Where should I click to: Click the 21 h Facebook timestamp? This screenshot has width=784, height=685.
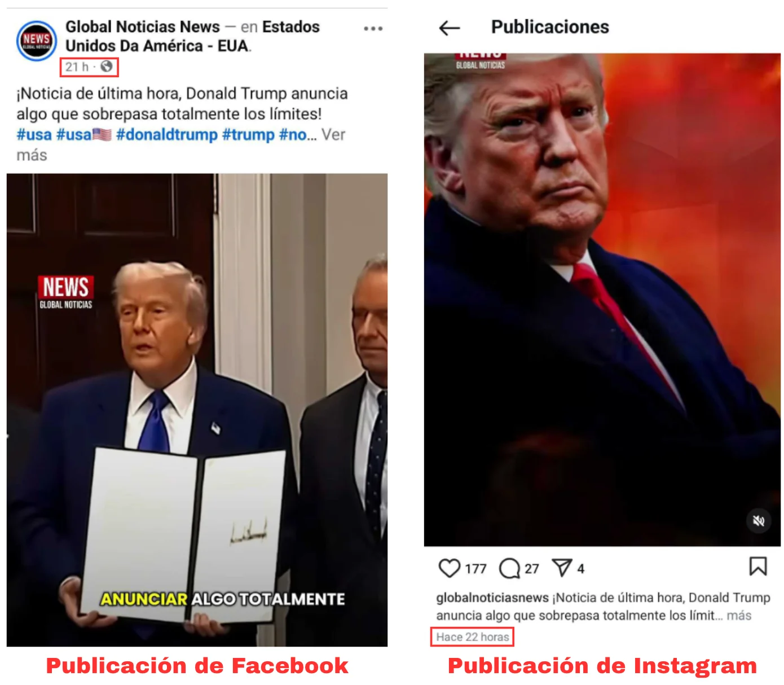pos(77,67)
